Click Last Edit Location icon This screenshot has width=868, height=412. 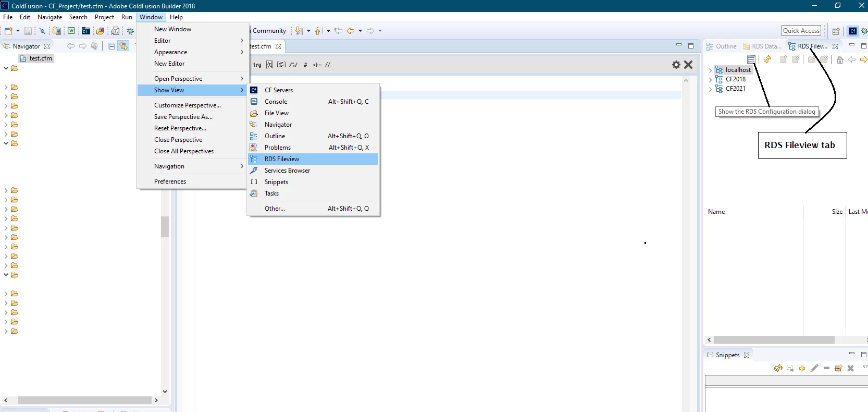[x=339, y=31]
